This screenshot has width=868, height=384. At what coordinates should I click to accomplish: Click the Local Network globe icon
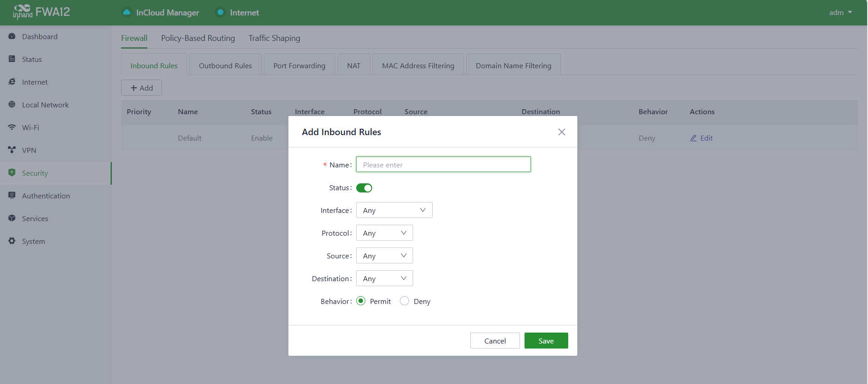[x=12, y=105]
